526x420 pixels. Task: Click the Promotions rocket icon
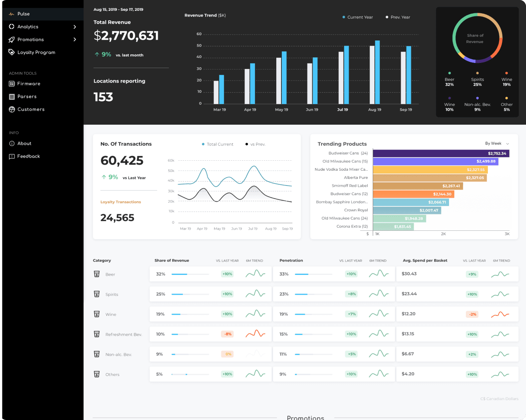(x=12, y=40)
